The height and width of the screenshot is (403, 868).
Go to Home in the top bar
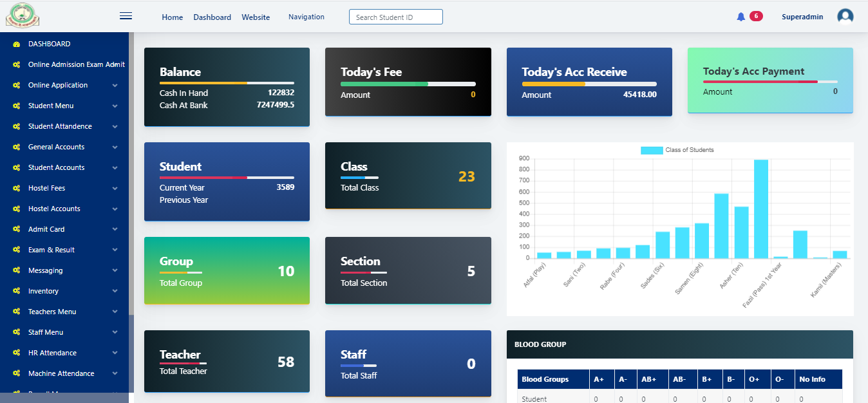point(173,17)
